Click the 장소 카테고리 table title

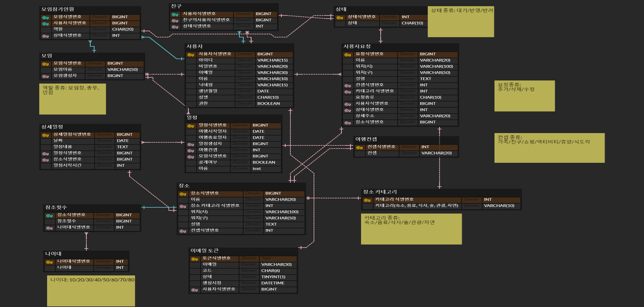pos(380,192)
